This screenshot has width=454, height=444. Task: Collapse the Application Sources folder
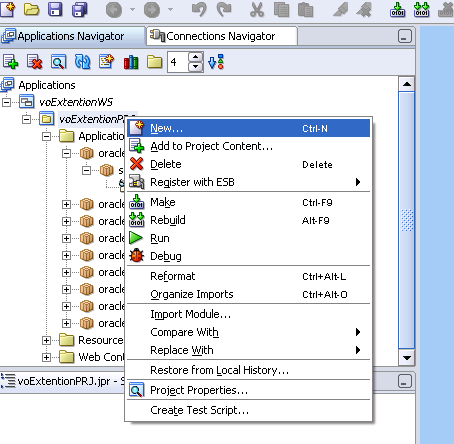[47, 136]
